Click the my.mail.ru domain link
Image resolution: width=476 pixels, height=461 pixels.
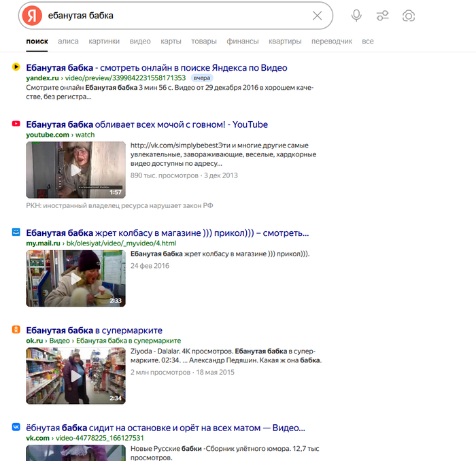43,243
